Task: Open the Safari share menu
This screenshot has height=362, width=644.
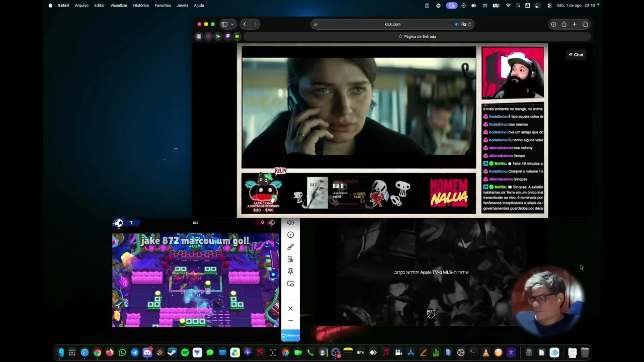Action: point(564,24)
